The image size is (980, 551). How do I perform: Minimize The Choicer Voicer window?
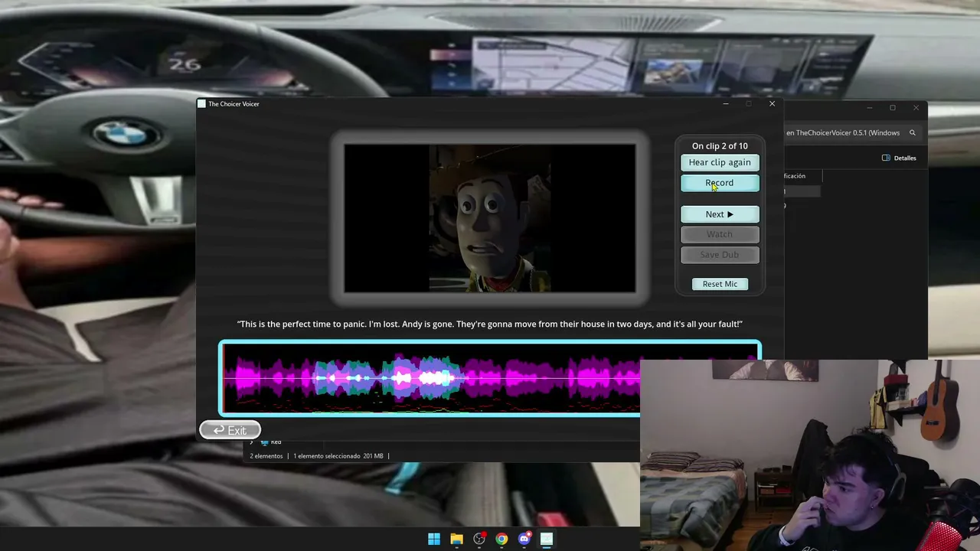(x=725, y=104)
